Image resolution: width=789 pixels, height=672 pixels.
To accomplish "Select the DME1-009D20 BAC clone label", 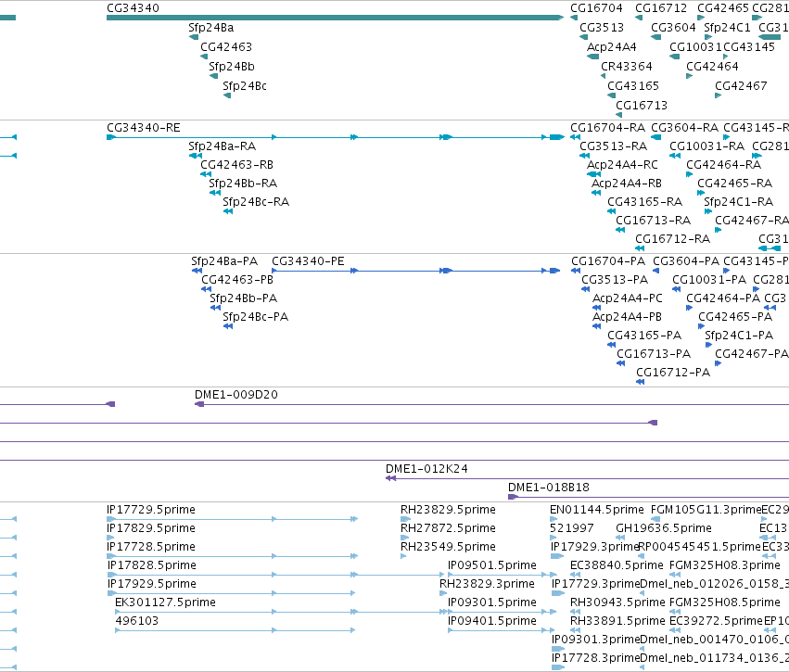I will coord(236,395).
